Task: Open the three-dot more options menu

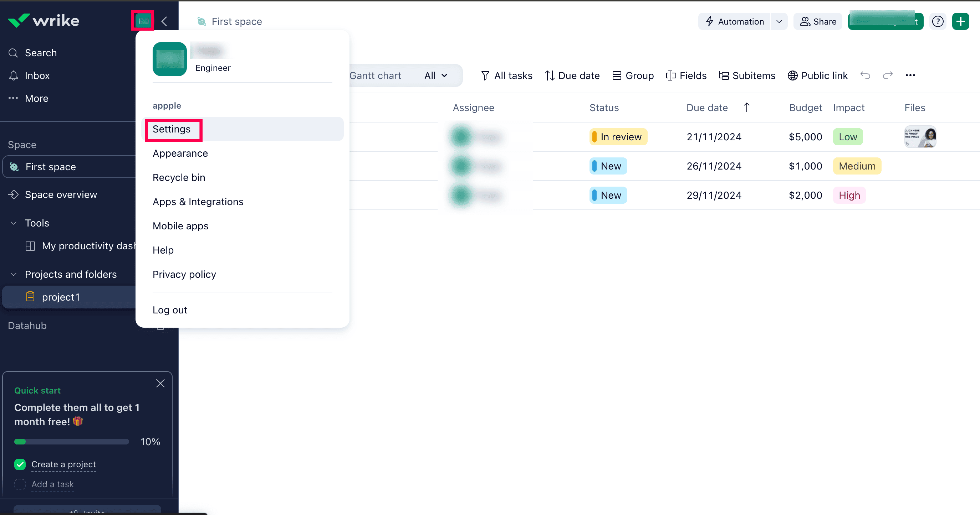Action: click(x=910, y=75)
